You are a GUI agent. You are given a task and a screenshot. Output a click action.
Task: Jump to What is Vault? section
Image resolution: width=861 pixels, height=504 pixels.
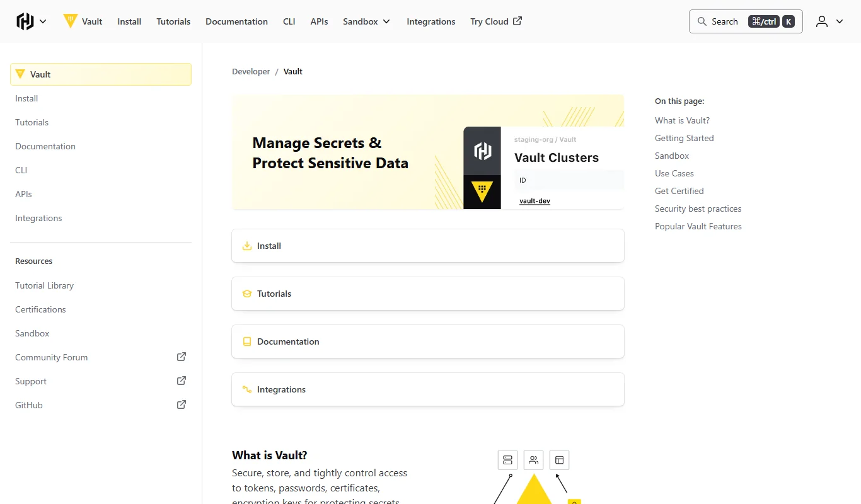pos(682,120)
